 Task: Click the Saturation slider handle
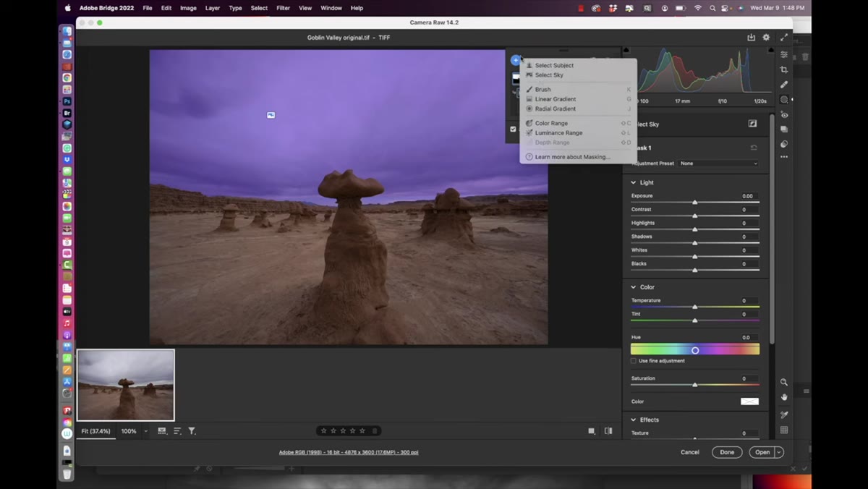(695, 385)
